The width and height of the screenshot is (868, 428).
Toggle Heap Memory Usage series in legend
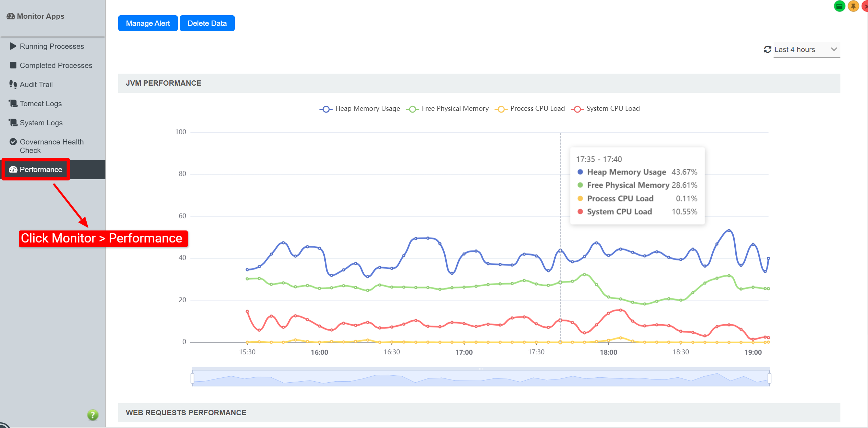[x=360, y=109]
